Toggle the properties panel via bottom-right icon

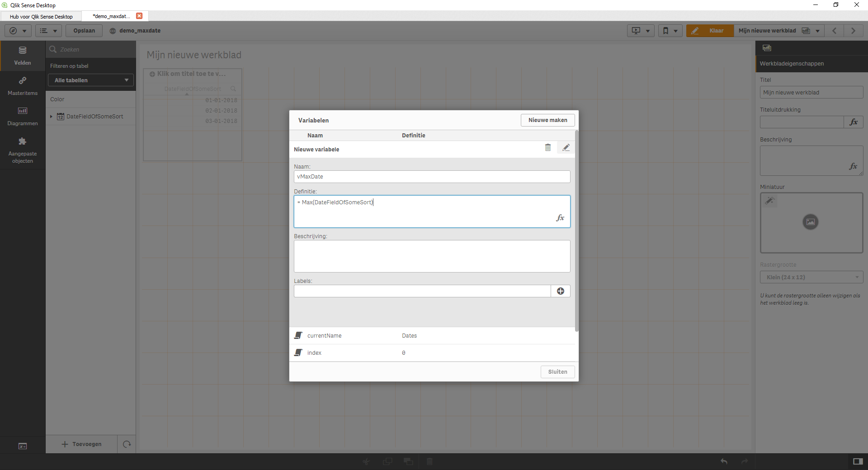(858, 461)
